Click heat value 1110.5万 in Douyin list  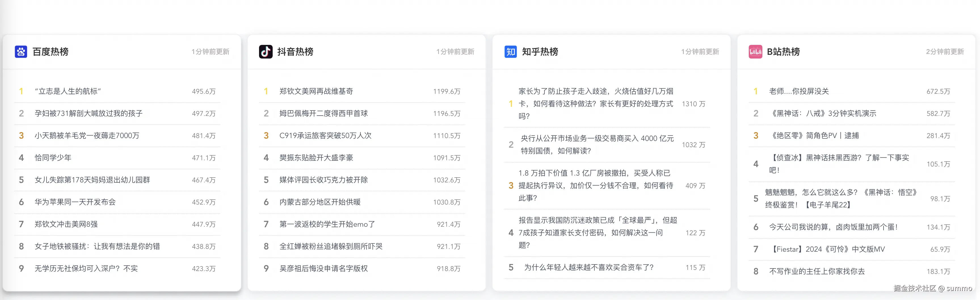[447, 136]
